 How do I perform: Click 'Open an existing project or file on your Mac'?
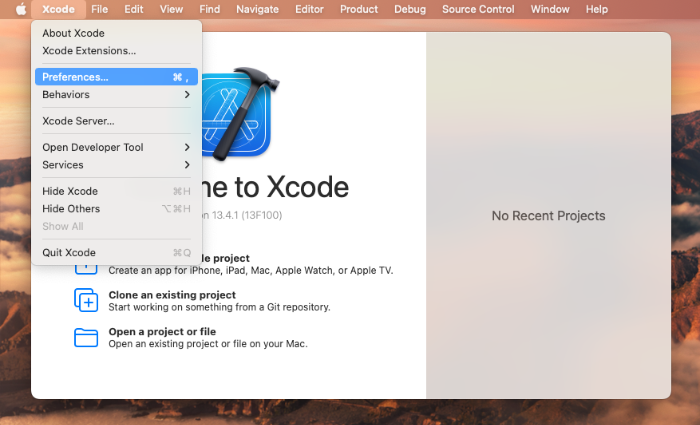[x=208, y=344]
